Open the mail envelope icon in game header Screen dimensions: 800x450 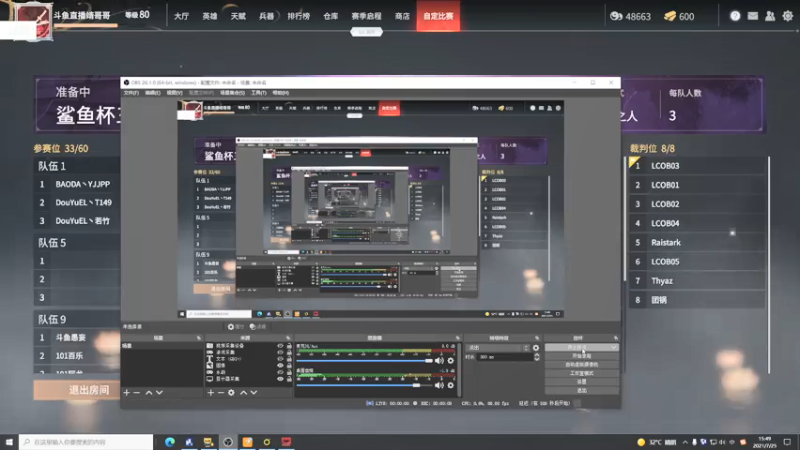(x=753, y=16)
